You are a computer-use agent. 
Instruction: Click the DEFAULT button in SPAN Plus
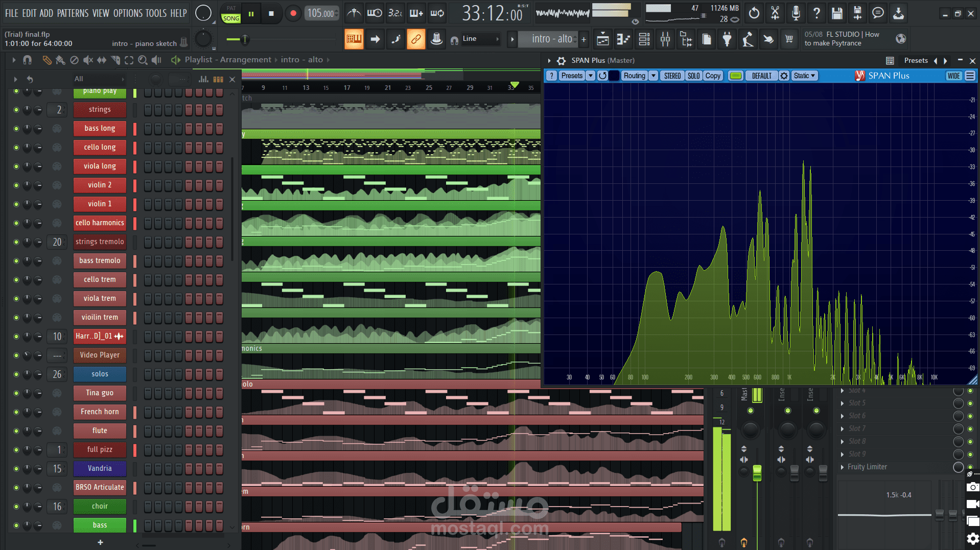761,76
